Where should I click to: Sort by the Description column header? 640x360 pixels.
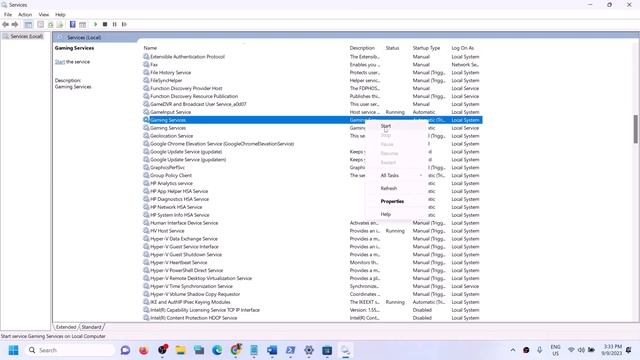[x=362, y=48]
